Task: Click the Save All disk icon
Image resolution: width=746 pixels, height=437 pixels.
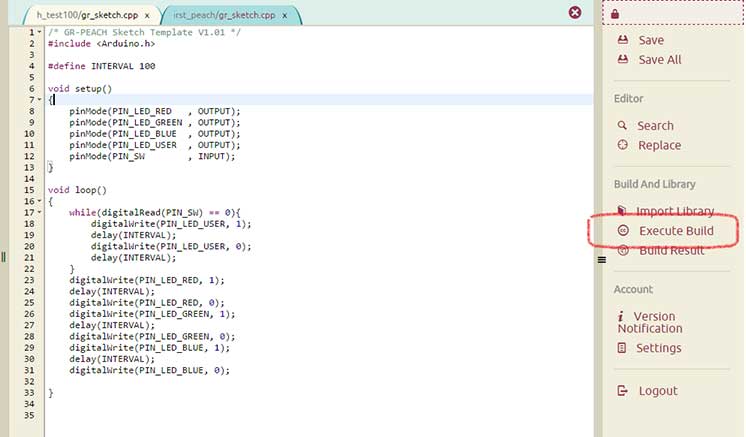Action: pos(623,59)
